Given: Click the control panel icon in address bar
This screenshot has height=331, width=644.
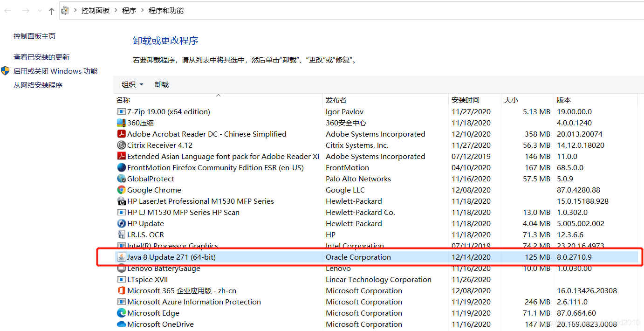Looking at the screenshot, I should 65,10.
